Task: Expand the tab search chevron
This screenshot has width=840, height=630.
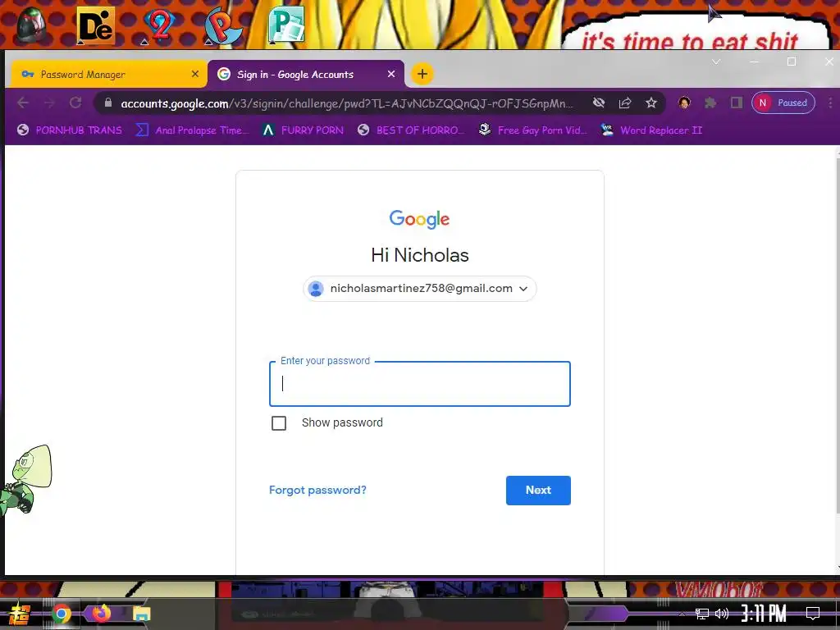Action: [x=715, y=62]
